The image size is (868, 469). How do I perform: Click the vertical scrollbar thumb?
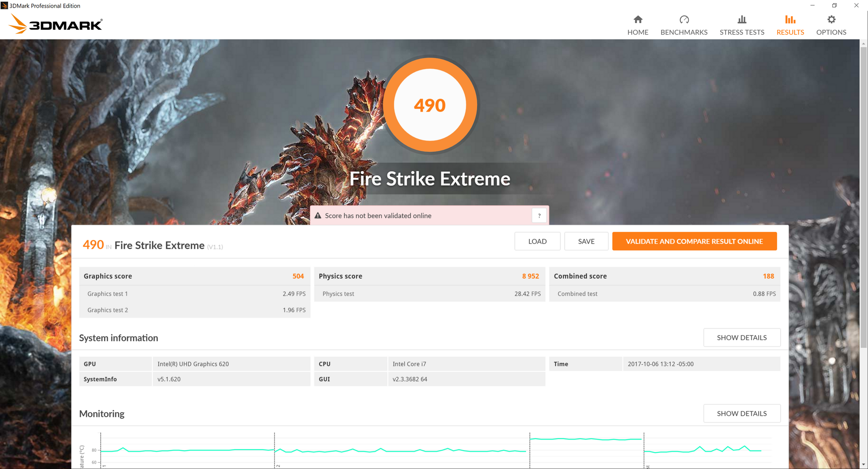(x=863, y=197)
